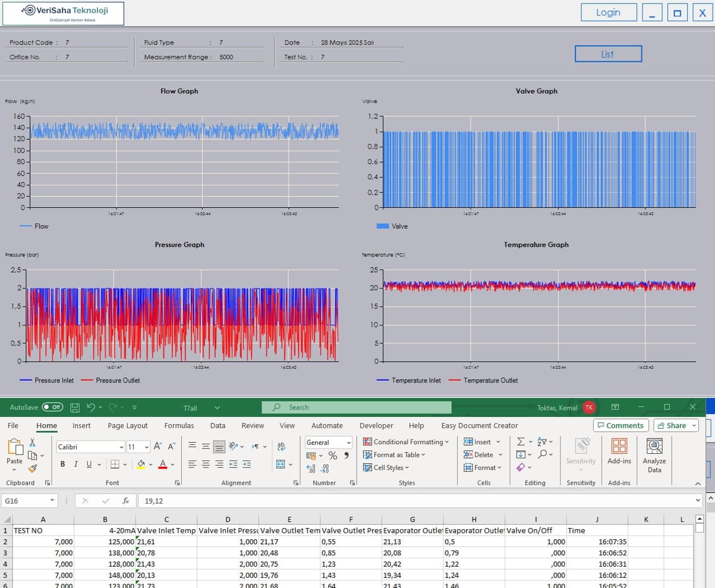Click the Cut scissors icon

click(32, 442)
